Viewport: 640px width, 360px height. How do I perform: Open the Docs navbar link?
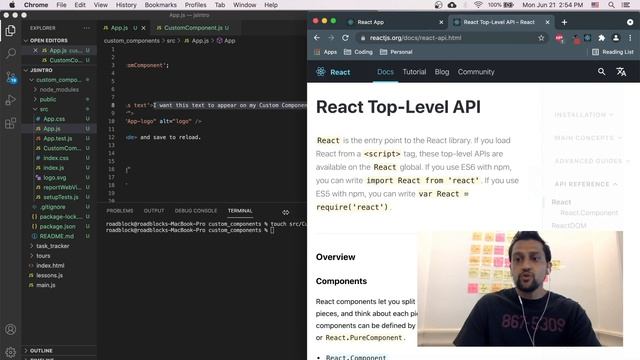point(385,72)
